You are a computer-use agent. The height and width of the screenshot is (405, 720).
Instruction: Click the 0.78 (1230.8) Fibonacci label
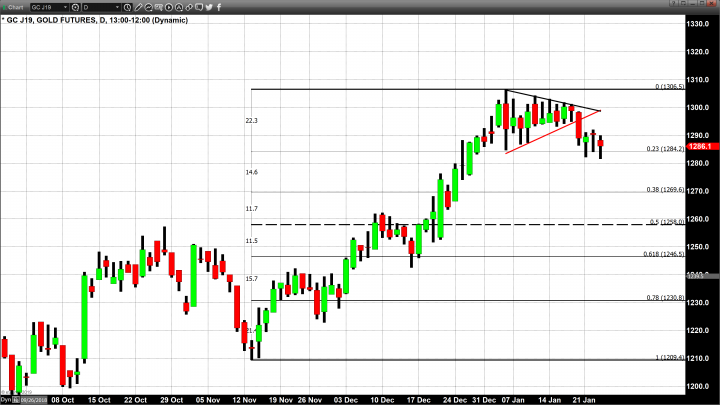[665, 298]
